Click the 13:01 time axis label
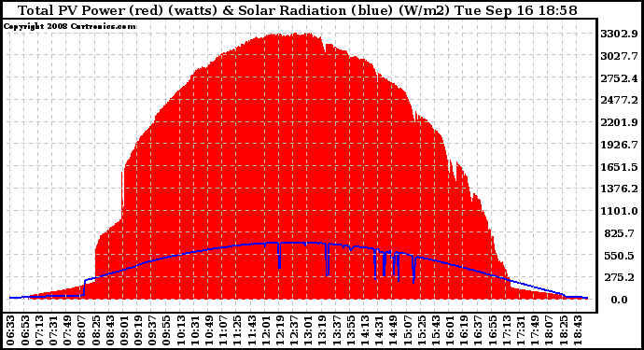Image resolution: width=644 pixels, height=350 pixels. click(x=308, y=329)
